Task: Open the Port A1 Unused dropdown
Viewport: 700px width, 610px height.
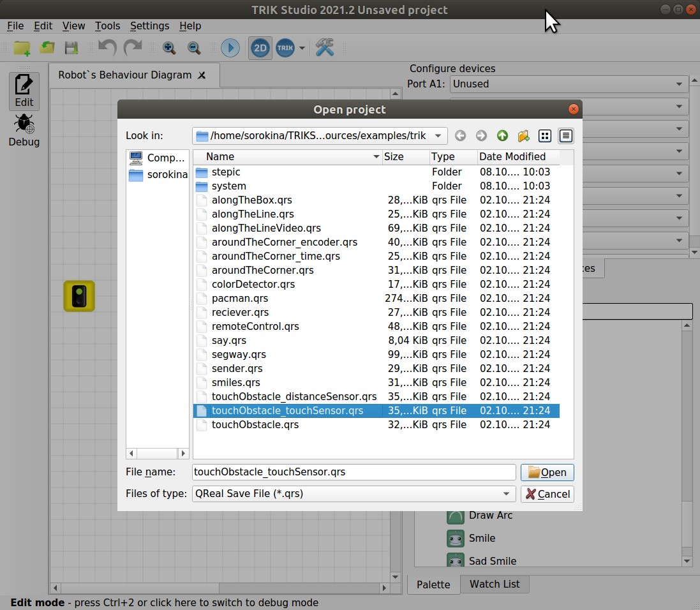Action: [x=569, y=84]
